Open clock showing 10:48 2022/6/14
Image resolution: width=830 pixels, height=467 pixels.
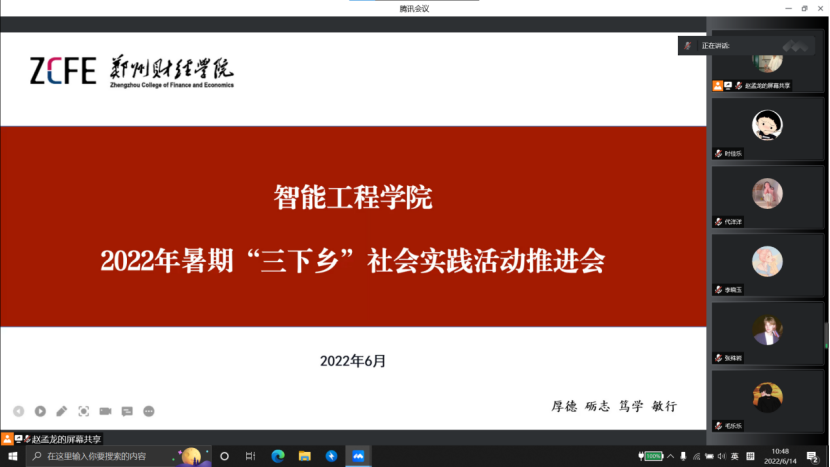(780, 456)
